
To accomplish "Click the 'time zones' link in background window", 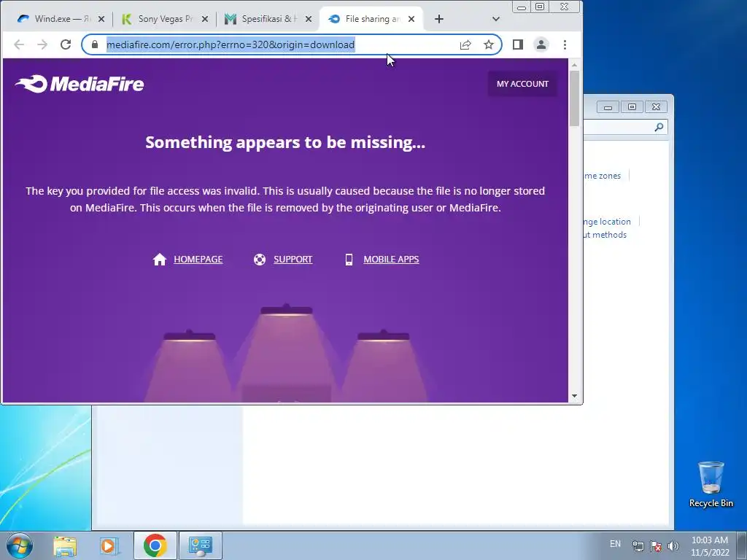I will coord(603,176).
